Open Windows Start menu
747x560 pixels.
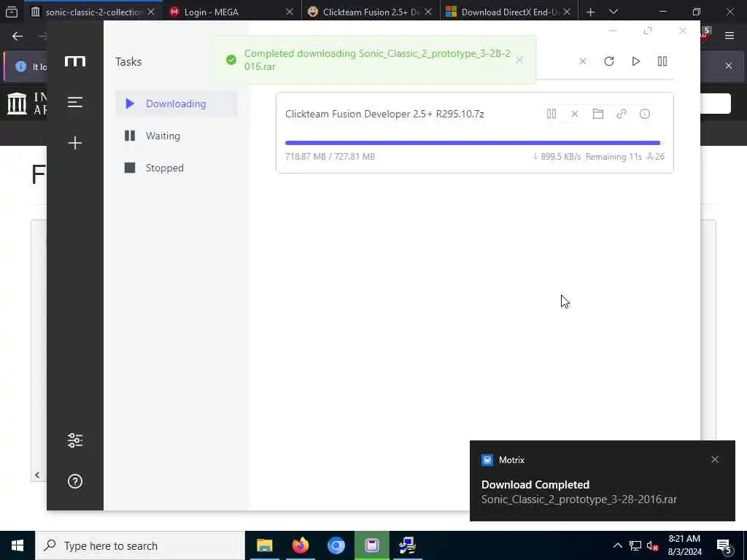point(18,545)
